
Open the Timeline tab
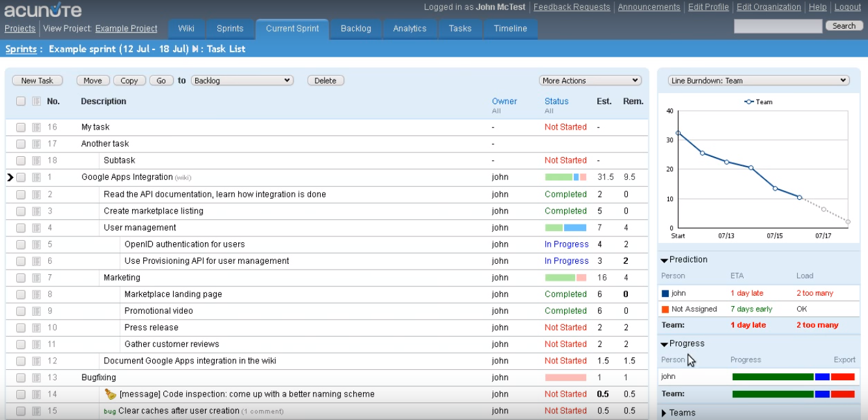(x=510, y=29)
